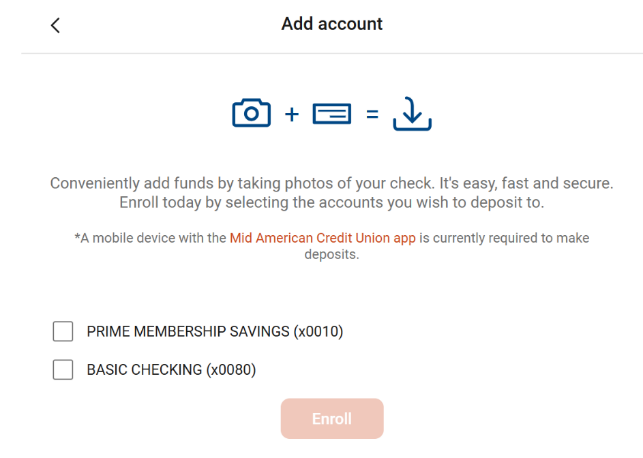Click the plus sign between icons
The width and height of the screenshot is (643, 458).
pos(292,114)
